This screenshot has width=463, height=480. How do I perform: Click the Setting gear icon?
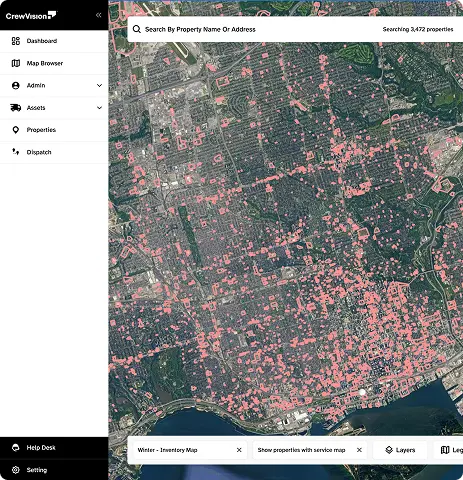tap(16, 470)
